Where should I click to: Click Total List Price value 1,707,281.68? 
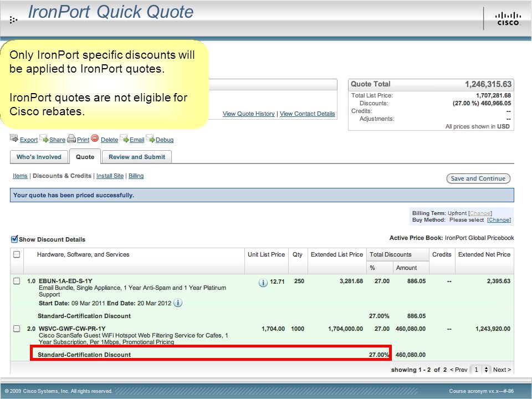(x=493, y=95)
